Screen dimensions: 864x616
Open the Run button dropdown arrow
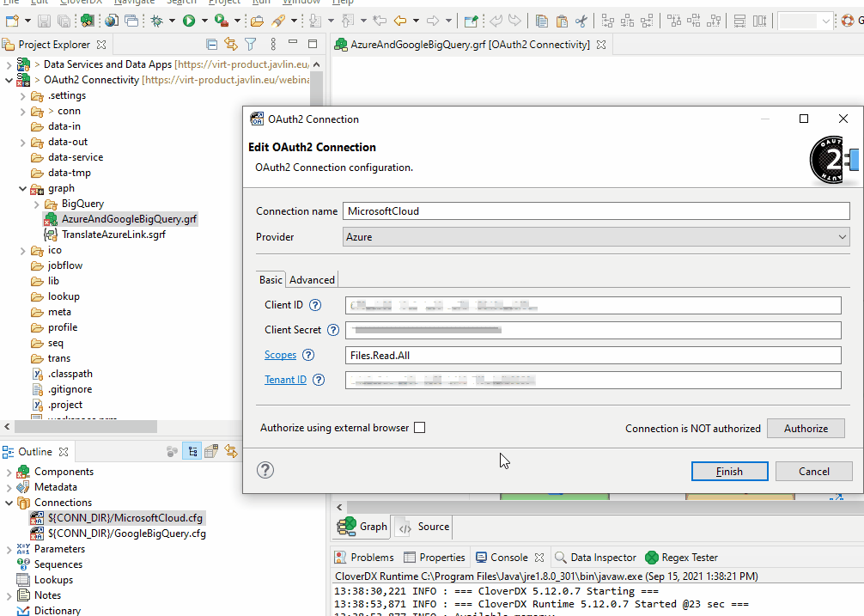204,21
